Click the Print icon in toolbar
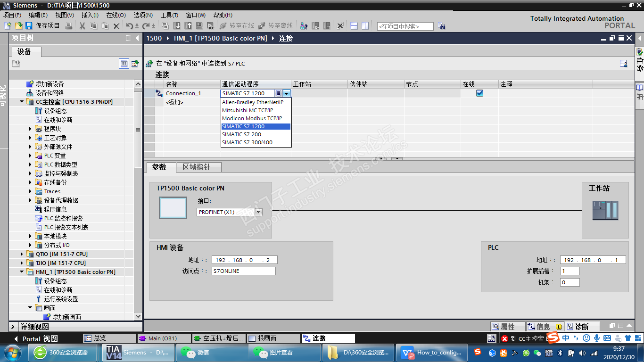The width and height of the screenshot is (644, 362). 69,26
